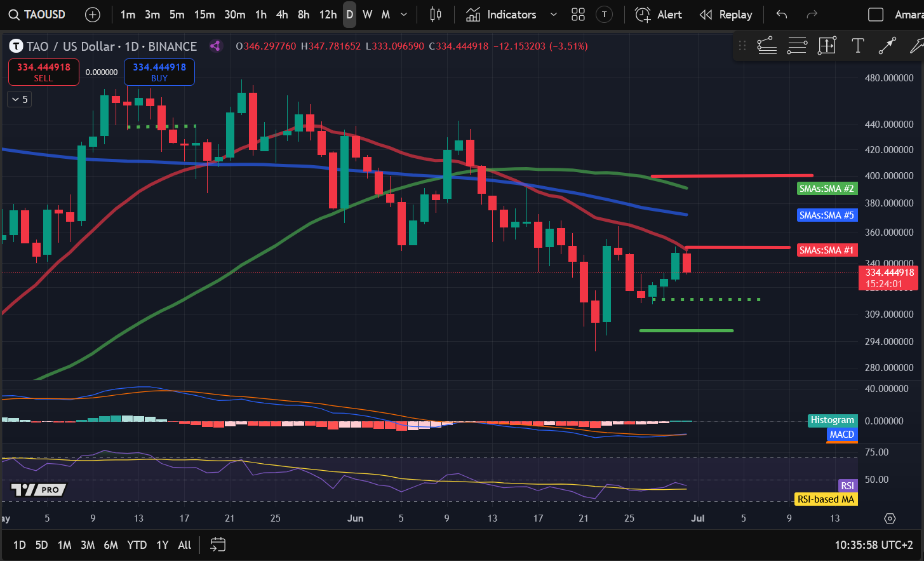Click the Histogram indicator label
This screenshot has height=561, width=924.
(833, 420)
